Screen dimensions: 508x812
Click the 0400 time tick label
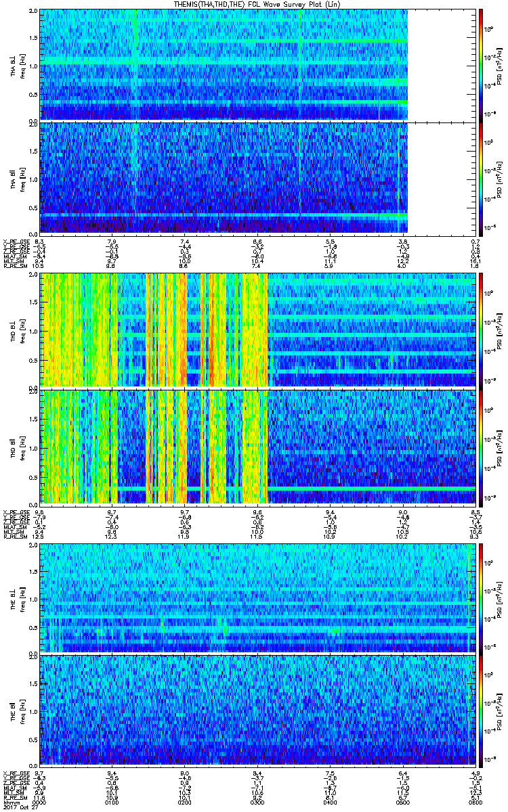(x=330, y=803)
